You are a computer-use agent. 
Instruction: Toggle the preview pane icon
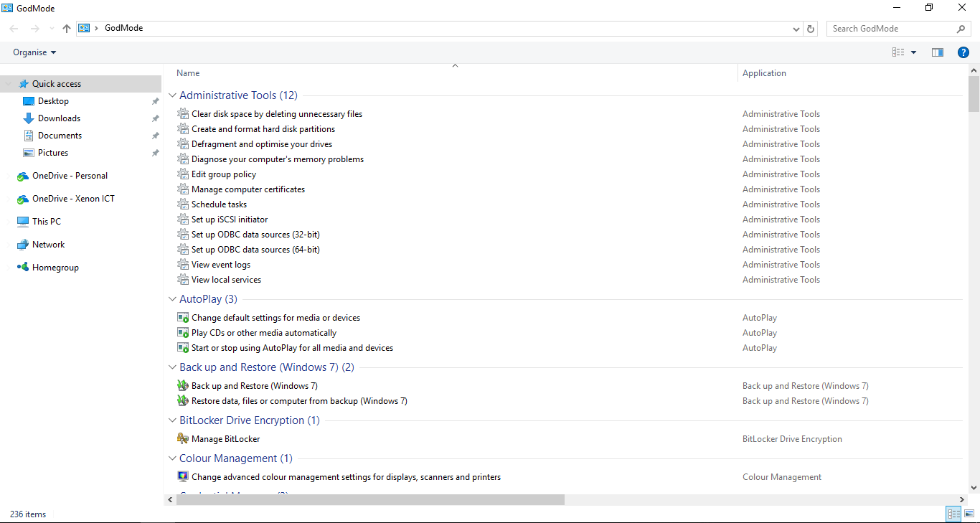937,52
